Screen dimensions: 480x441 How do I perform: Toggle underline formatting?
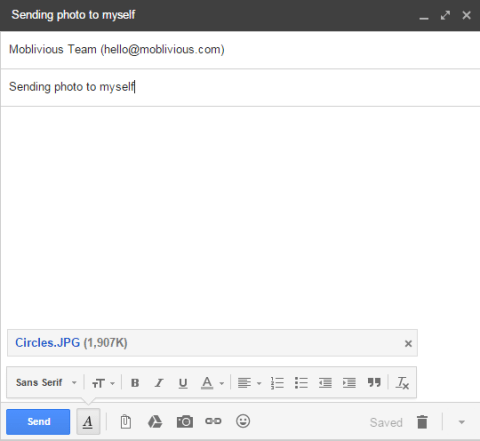pos(183,383)
